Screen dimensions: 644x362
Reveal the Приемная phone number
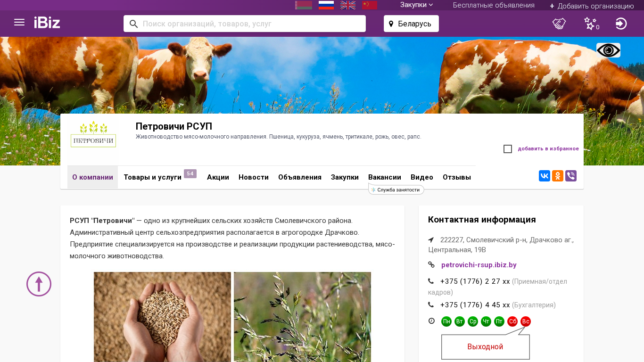(x=475, y=281)
